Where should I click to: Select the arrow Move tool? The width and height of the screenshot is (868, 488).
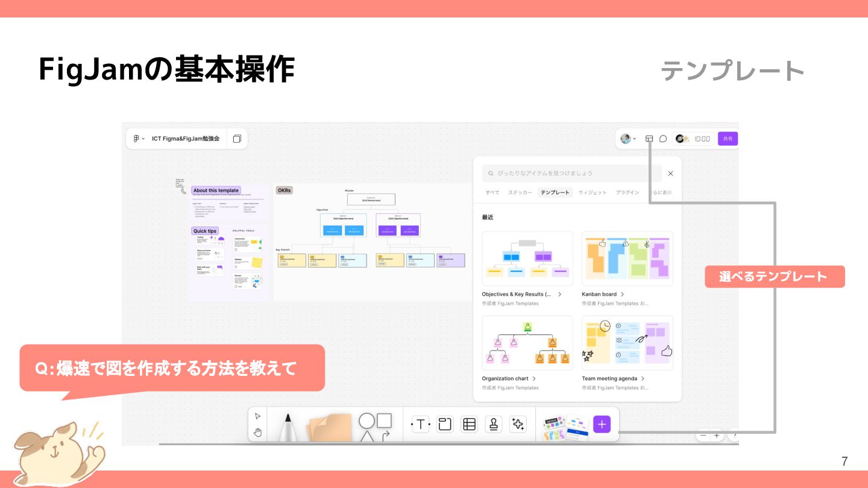(x=258, y=416)
